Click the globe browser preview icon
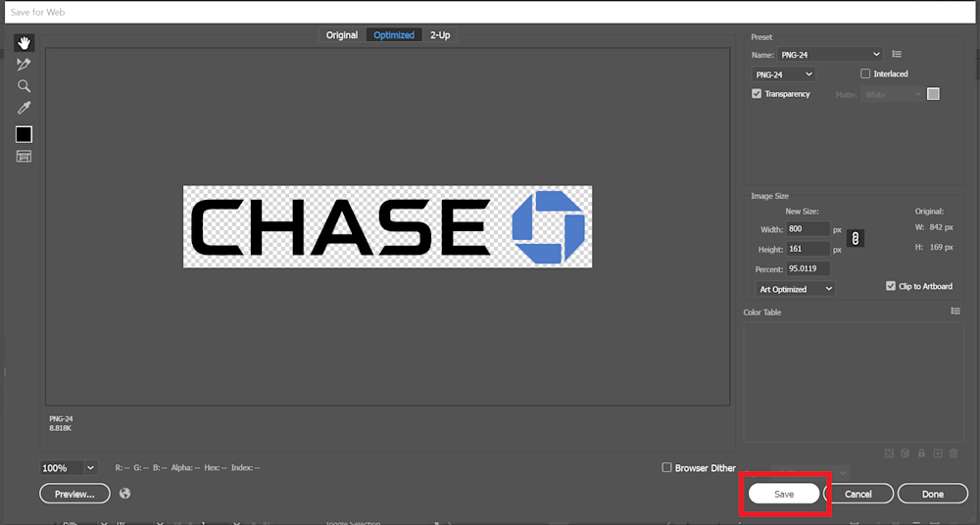 tap(125, 493)
